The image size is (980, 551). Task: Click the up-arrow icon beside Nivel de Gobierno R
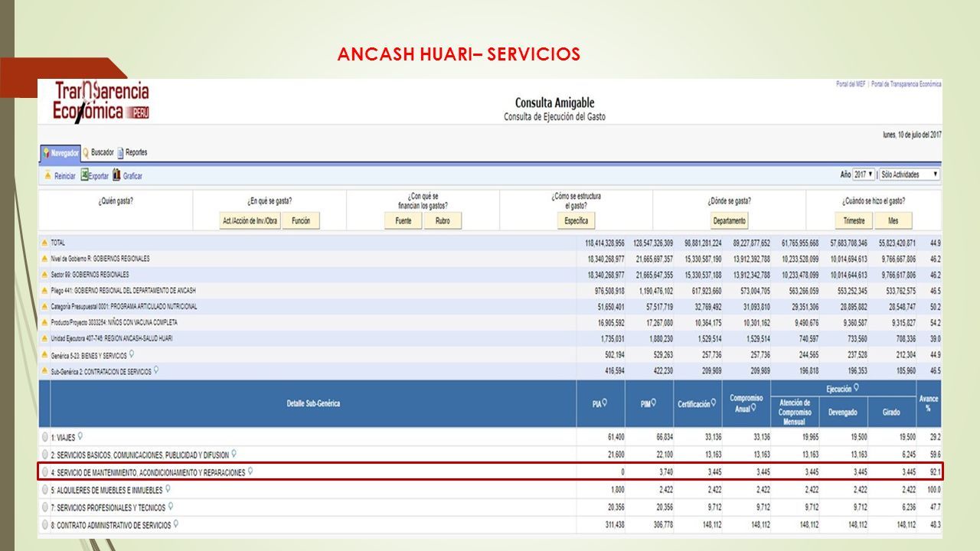44,259
